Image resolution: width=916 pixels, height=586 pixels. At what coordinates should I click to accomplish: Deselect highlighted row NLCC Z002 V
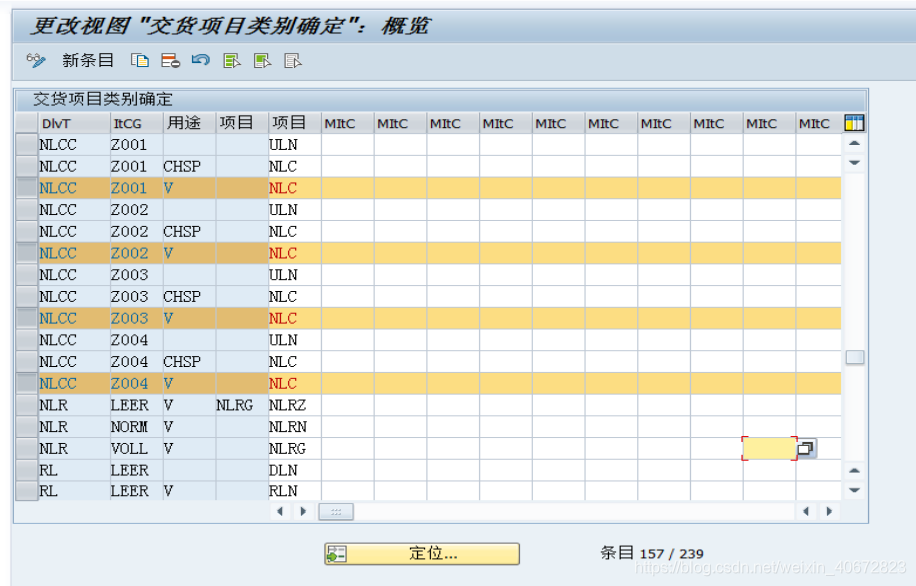[x=27, y=253]
